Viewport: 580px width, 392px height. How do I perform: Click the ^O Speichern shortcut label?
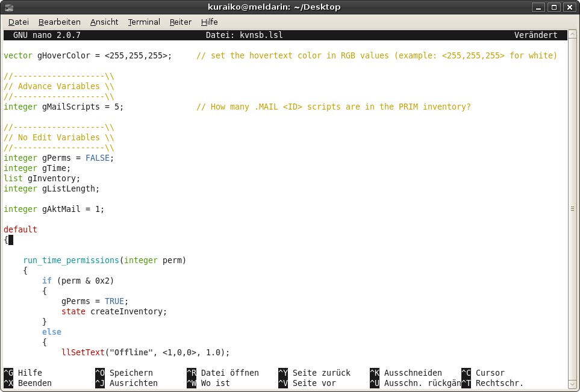click(x=124, y=373)
